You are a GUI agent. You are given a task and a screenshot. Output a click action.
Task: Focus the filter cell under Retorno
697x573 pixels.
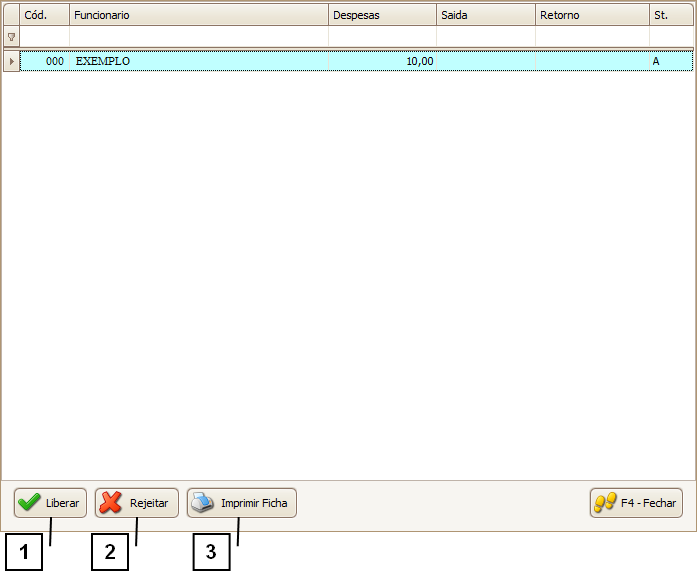[591, 37]
